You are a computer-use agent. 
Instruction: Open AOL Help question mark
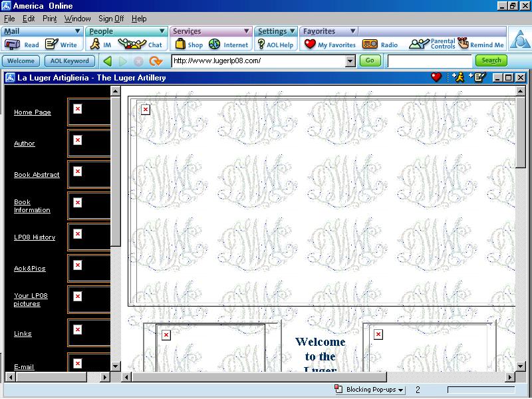coord(261,44)
